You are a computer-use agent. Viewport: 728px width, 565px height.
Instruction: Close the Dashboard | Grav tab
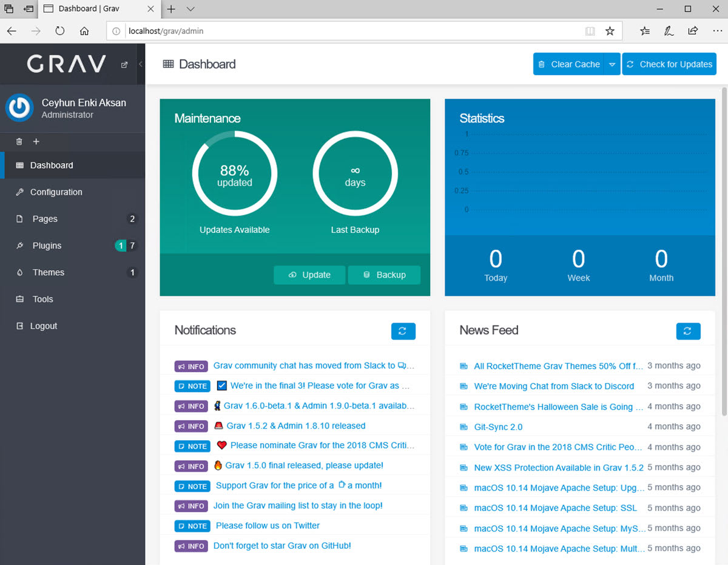151,9
